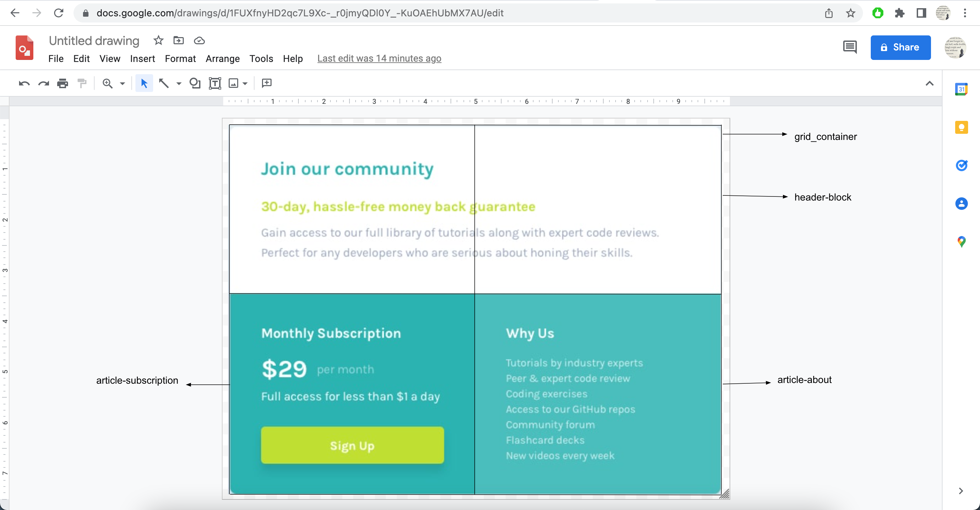Image resolution: width=980 pixels, height=510 pixels.
Task: Select the Text box tool
Action: click(x=215, y=83)
